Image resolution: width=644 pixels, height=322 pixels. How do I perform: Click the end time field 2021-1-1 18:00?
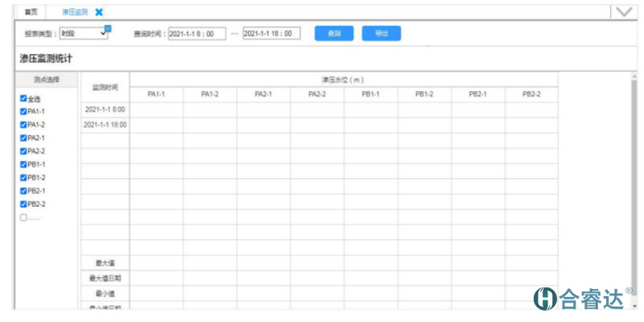tap(270, 34)
